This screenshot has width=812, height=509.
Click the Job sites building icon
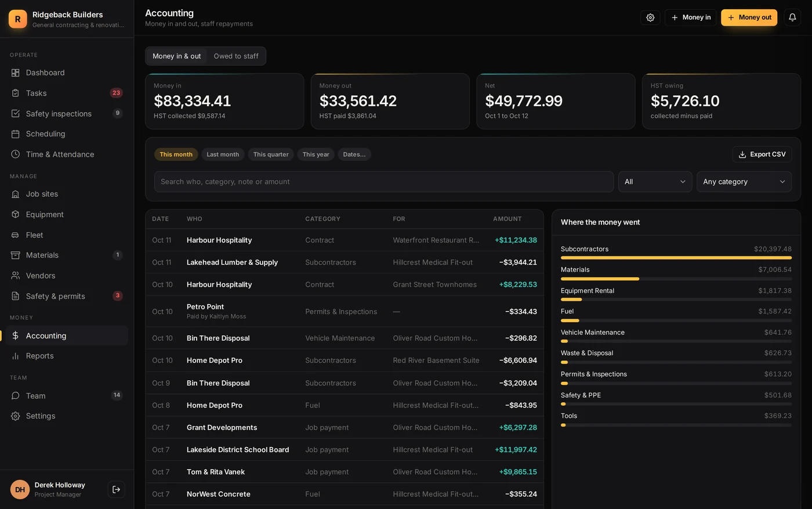[16, 194]
